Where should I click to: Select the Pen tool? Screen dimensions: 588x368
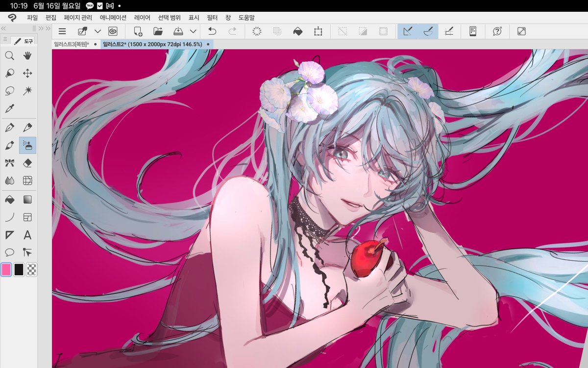(x=9, y=128)
